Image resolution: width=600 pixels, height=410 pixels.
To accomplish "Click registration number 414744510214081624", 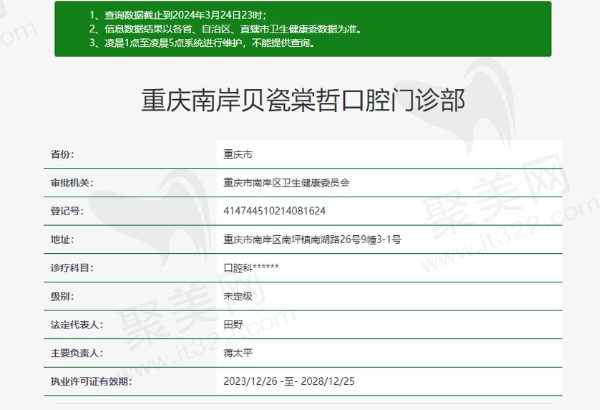I will [274, 211].
